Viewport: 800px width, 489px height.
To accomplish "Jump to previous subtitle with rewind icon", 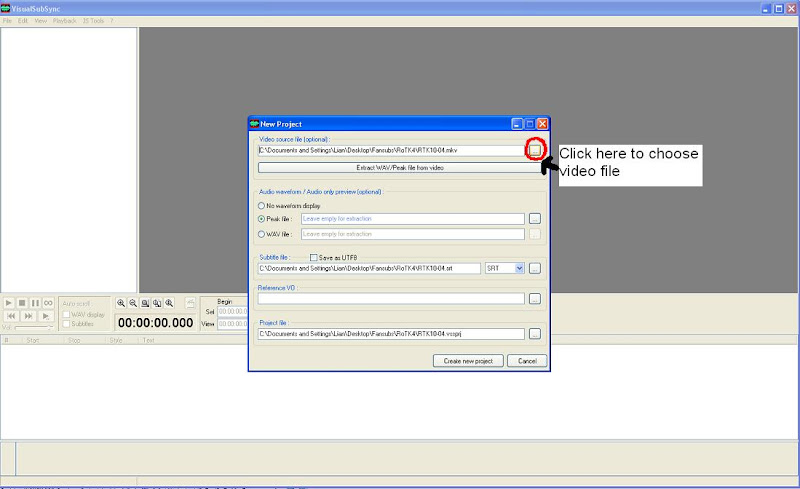I will 11,316.
